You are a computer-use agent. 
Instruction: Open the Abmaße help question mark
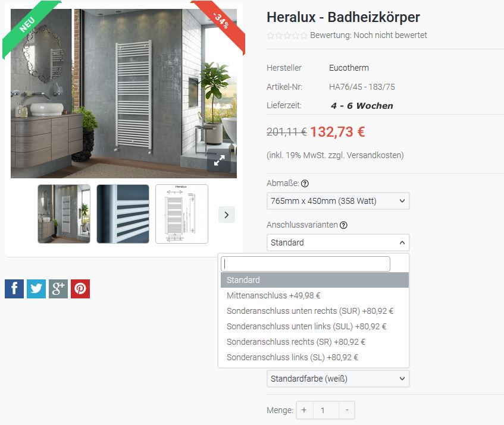[x=305, y=183]
